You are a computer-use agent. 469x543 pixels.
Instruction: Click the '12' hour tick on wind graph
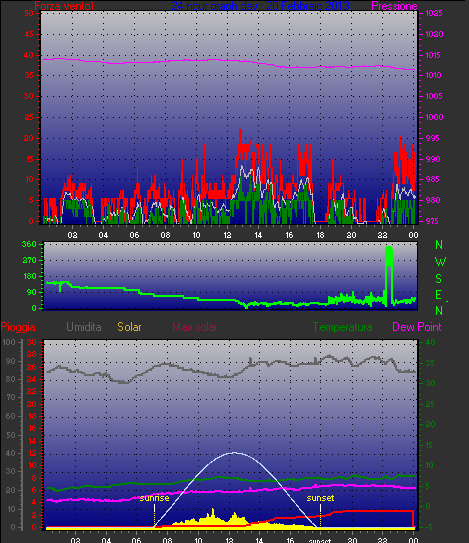pyautogui.click(x=227, y=235)
